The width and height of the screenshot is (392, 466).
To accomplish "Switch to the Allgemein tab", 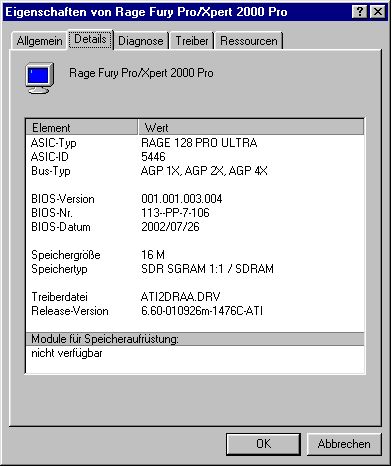I will (x=39, y=41).
